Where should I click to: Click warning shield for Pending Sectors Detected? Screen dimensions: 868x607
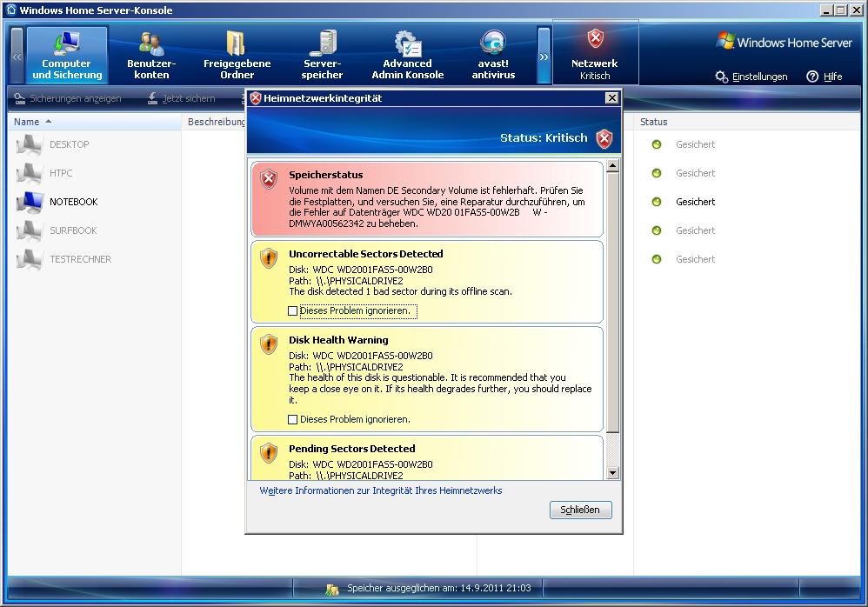(269, 452)
